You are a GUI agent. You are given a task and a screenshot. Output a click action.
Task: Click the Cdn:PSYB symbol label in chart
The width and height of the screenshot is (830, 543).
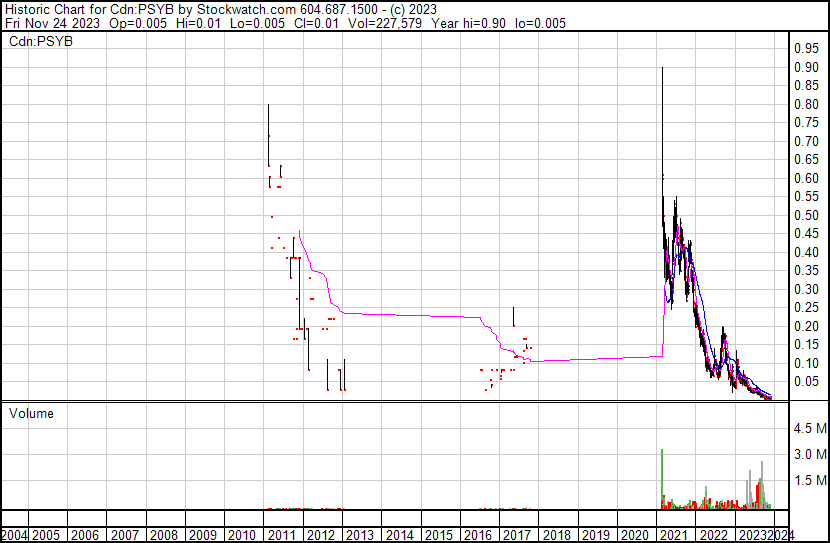(x=40, y=41)
